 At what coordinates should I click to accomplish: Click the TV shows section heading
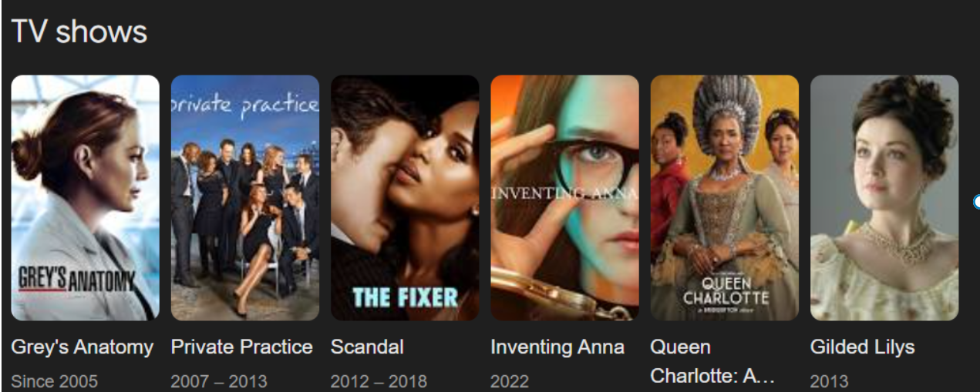click(x=79, y=32)
